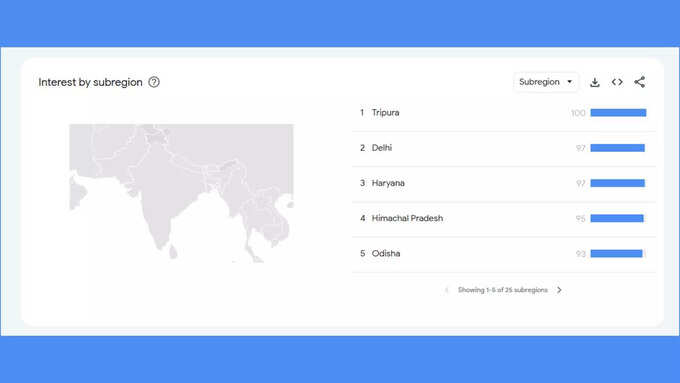Screen dimensions: 680x383
Task: Click the Subregion dropdown arrow
Action: click(570, 82)
